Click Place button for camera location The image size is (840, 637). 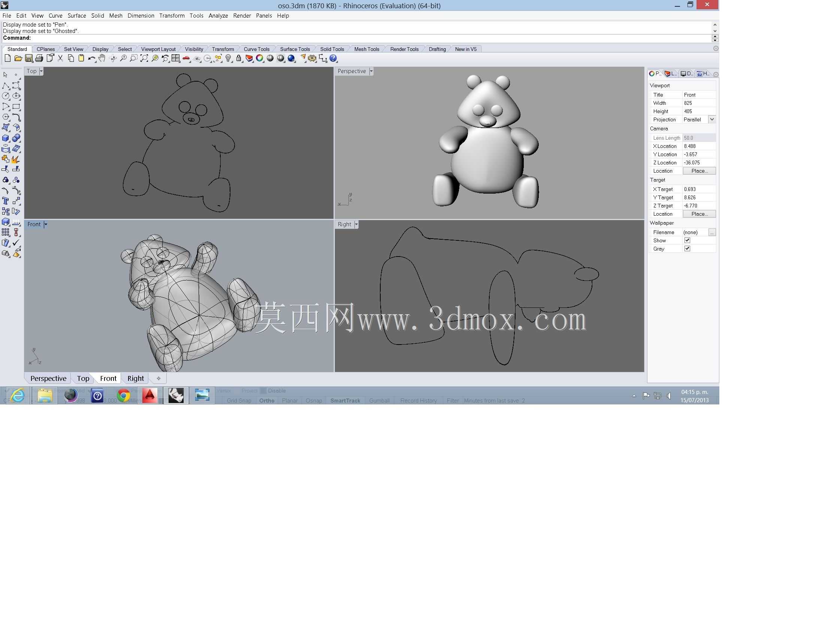(700, 171)
